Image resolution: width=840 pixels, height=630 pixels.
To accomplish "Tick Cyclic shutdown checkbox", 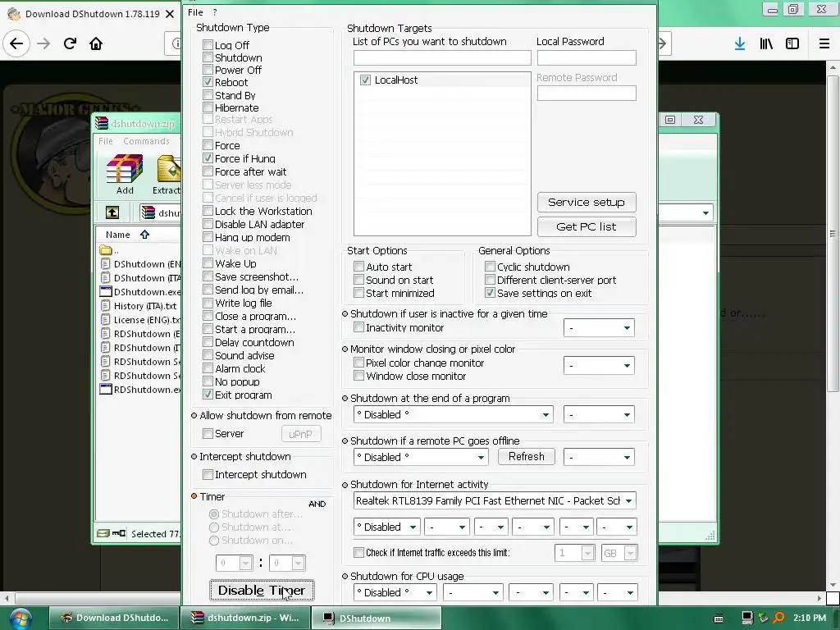I will coord(490,267).
